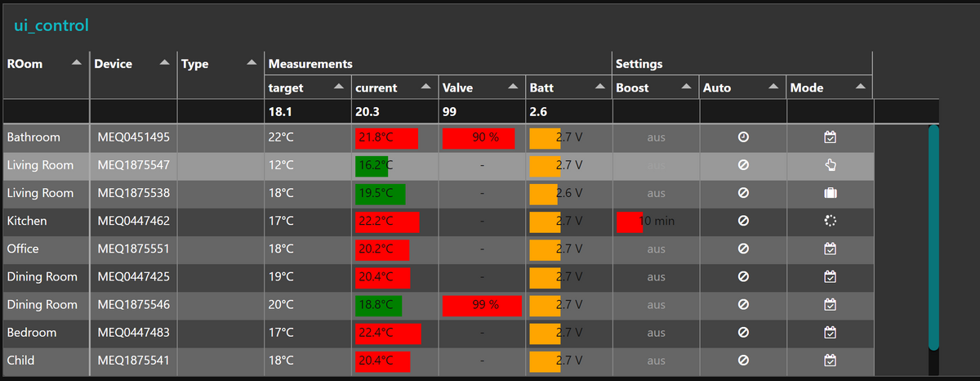The width and height of the screenshot is (980, 381).
Task: Toggle Boost 'aus' in Bathroom row
Action: click(656, 137)
